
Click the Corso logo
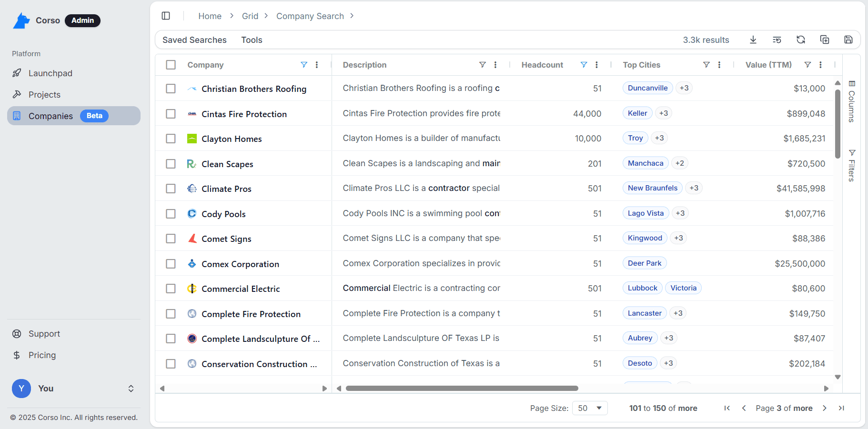point(21,20)
